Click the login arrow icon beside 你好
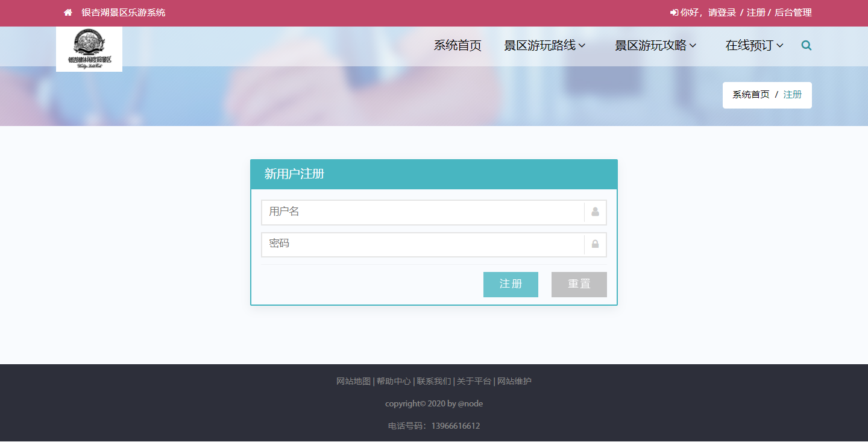 (674, 13)
